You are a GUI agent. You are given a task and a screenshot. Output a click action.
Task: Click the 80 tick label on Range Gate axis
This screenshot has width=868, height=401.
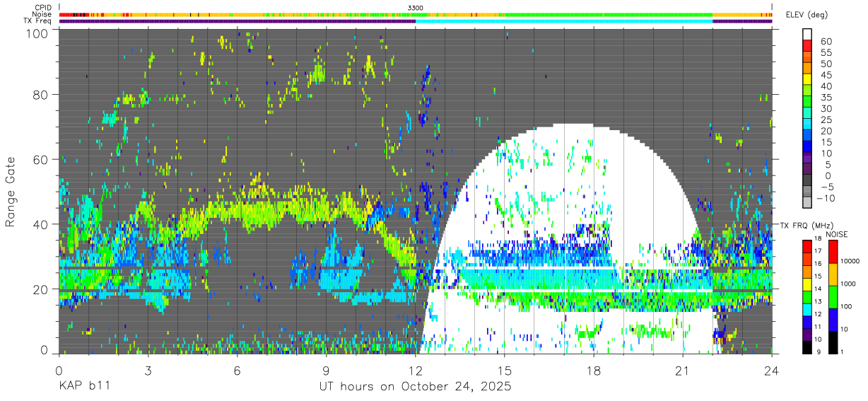click(40, 94)
